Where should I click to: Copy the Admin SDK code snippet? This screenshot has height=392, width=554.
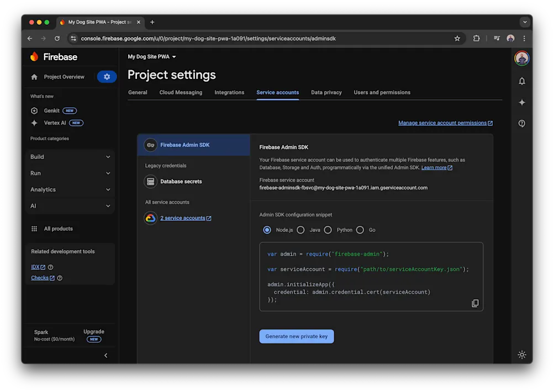[475, 303]
